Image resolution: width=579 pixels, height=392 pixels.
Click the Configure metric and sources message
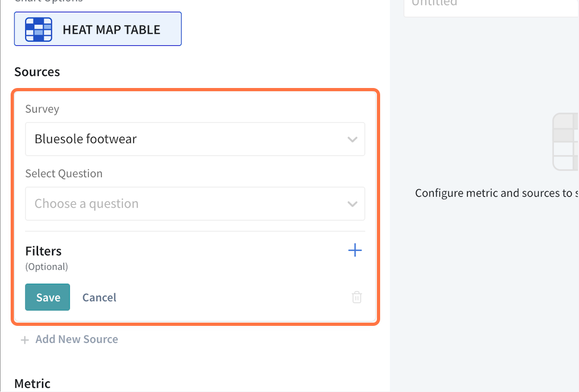pos(496,193)
